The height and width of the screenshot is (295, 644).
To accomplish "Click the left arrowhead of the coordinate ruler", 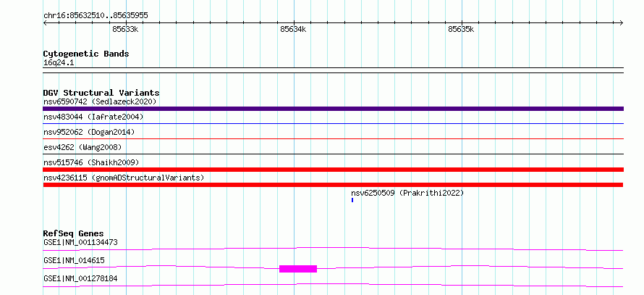I will (x=45, y=22).
